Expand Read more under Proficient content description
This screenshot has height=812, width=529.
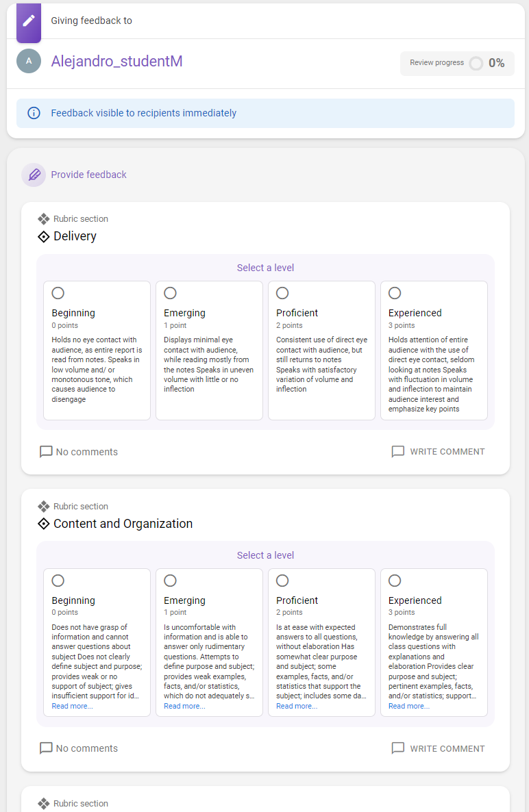pos(297,706)
